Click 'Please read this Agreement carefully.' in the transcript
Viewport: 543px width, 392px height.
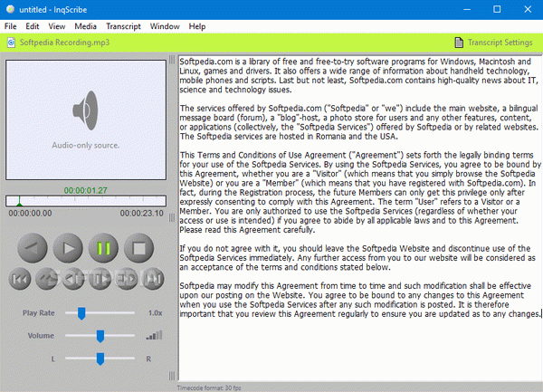[247, 230]
